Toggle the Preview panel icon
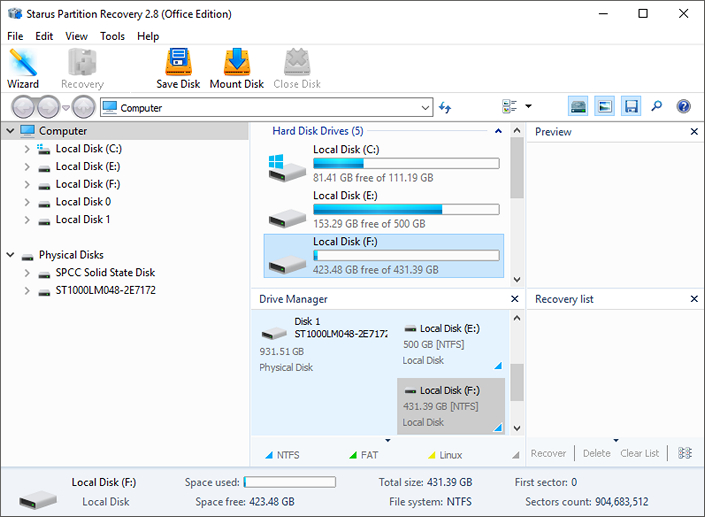 coord(605,107)
